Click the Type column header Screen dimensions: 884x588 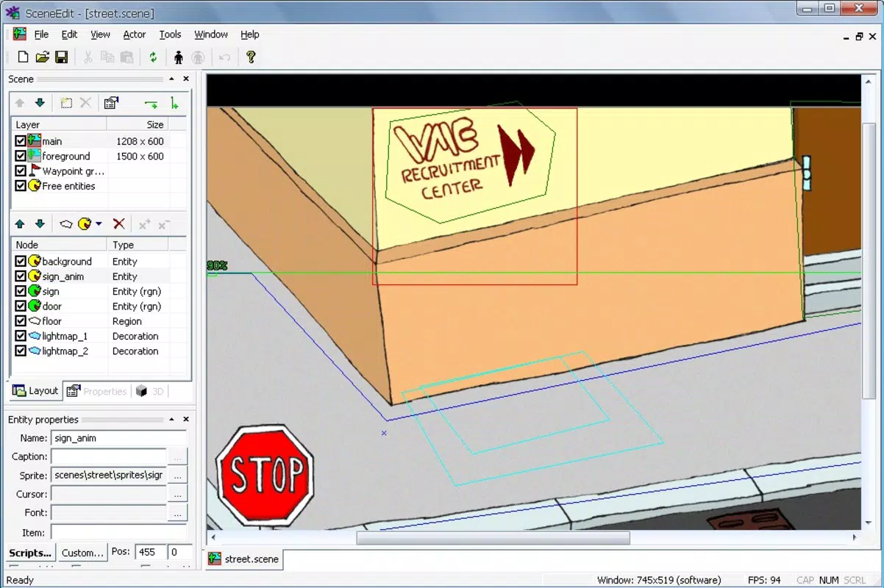pyautogui.click(x=138, y=245)
